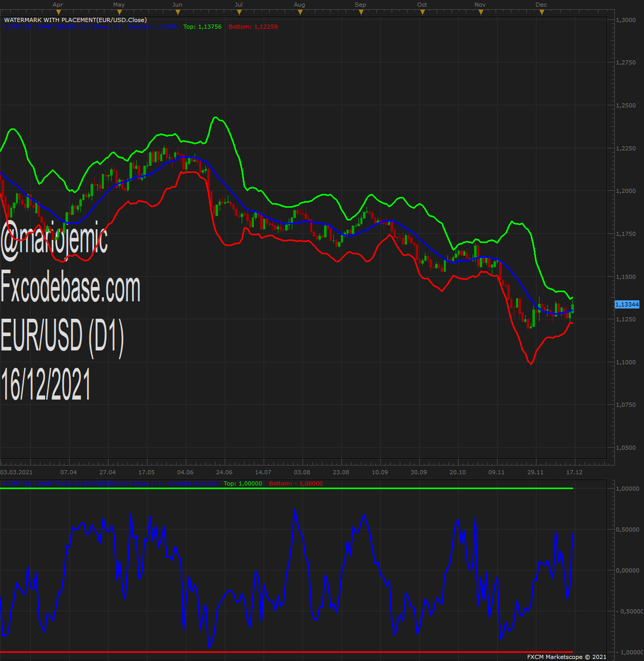This screenshot has height=661, width=644.
Task: Click the 1,1500 price axis label
Action: 626,277
